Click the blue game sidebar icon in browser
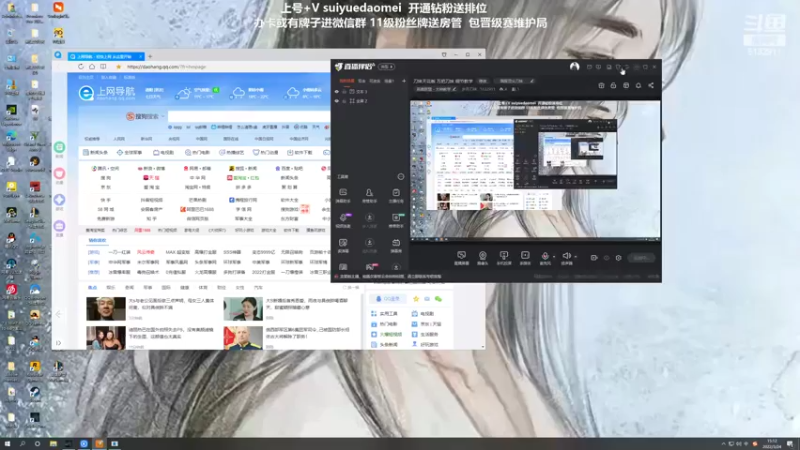Screen dimensions: 800x450 pos(59,199)
